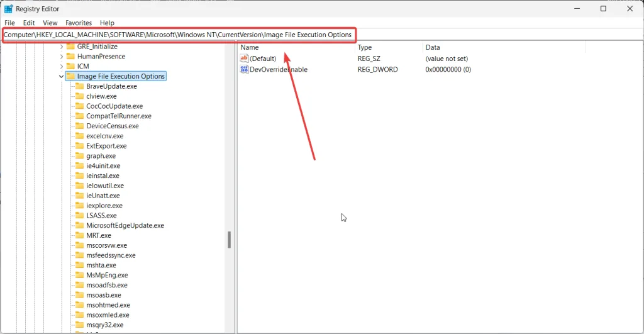
Task: Click the MRT.exe folder icon
Action: pos(80,235)
